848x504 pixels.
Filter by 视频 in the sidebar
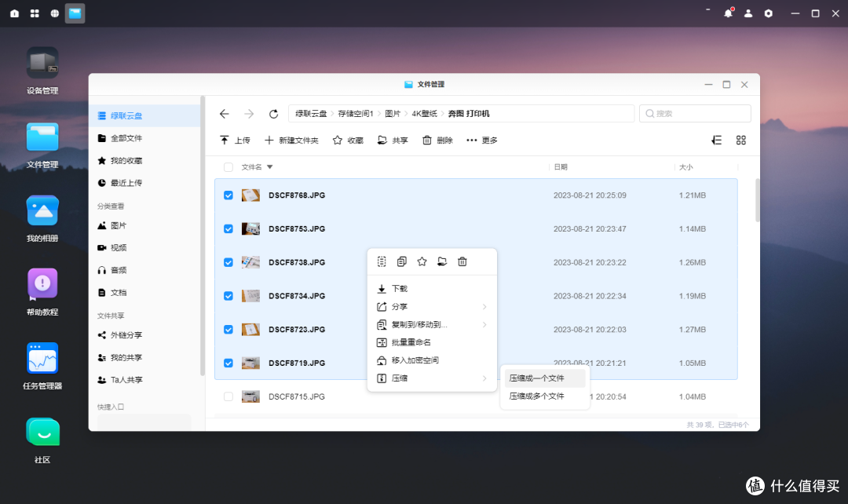tap(144, 247)
